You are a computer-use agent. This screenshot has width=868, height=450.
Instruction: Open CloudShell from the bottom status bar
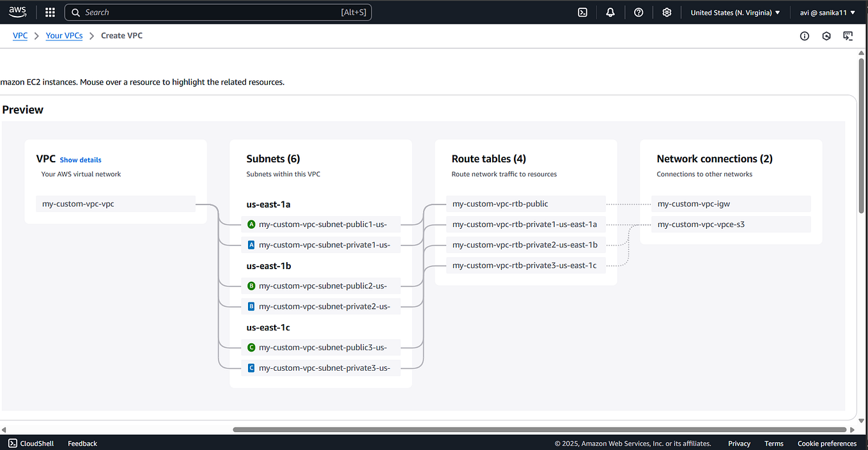[x=31, y=443]
